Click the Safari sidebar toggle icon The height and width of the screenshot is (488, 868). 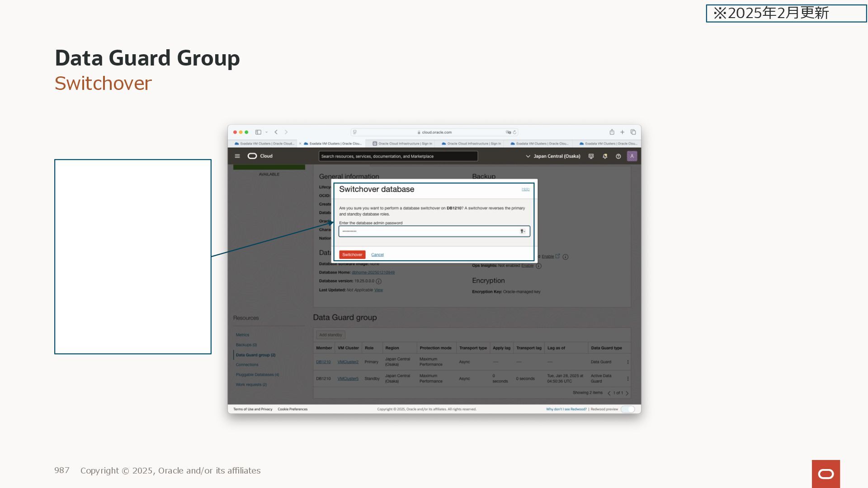(x=258, y=132)
